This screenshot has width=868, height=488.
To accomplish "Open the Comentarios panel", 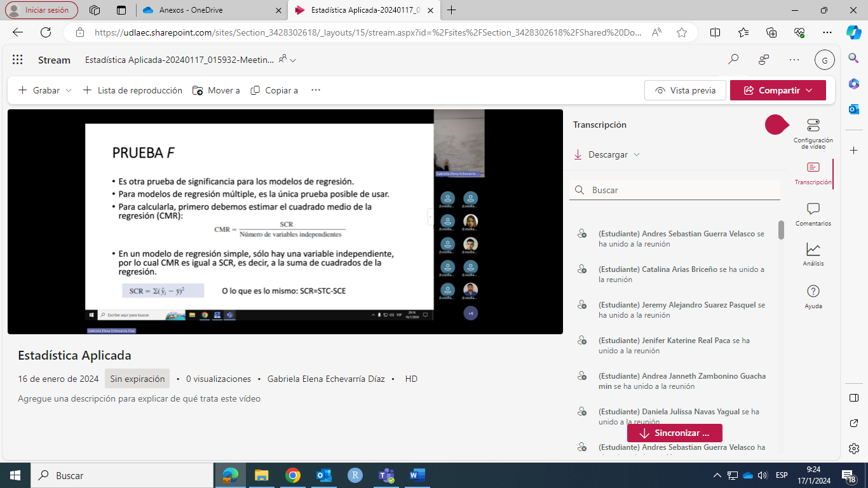I will pyautogui.click(x=813, y=214).
